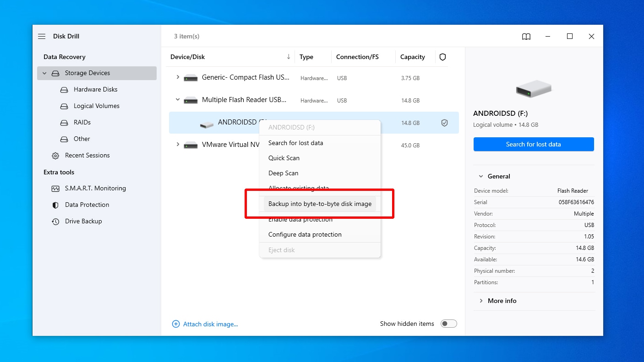Collapse the General section

481,176
